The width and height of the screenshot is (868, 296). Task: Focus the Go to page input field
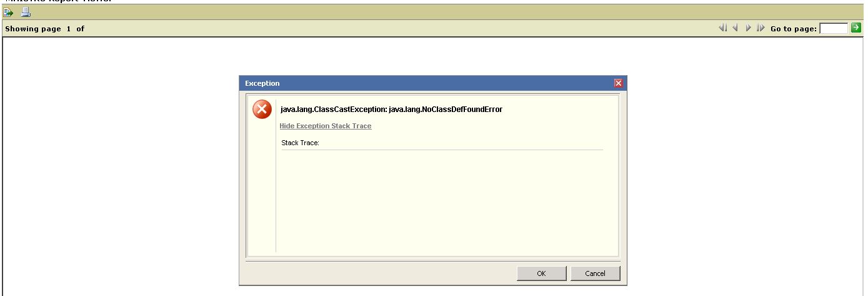coord(834,28)
